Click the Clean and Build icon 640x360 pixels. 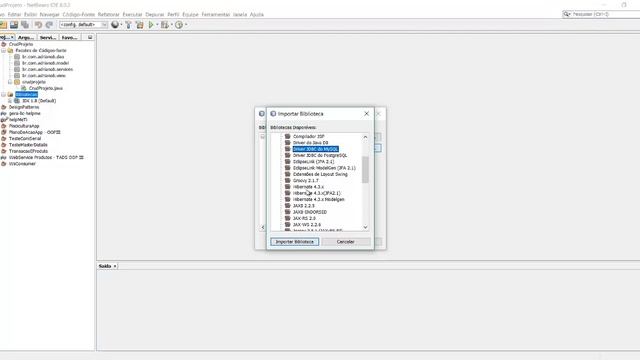[x=140, y=25]
